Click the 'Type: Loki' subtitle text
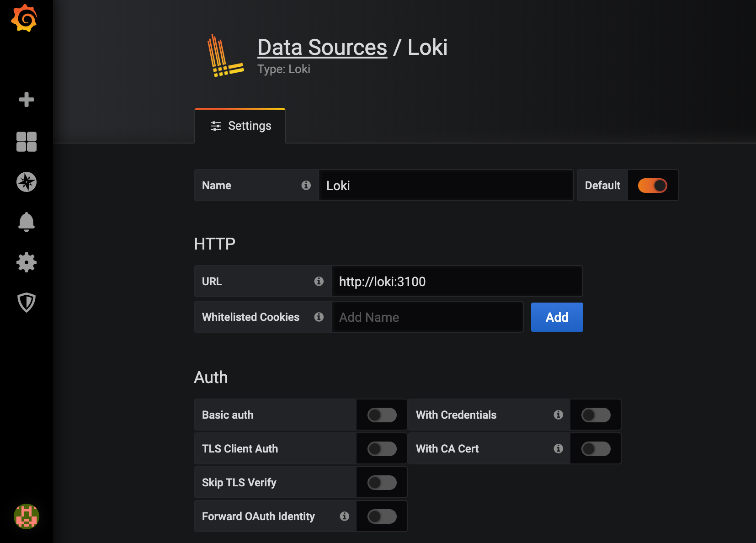Image resolution: width=756 pixels, height=543 pixels. pos(284,69)
